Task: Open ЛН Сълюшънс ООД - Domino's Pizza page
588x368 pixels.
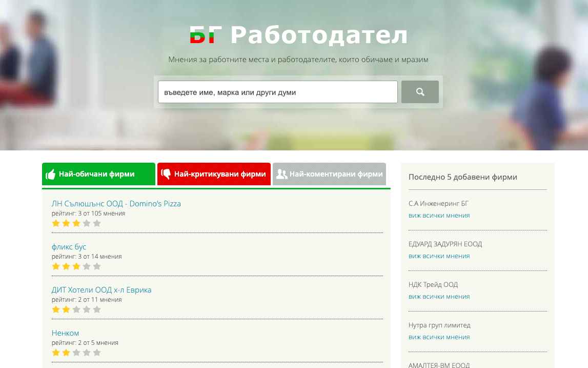Action: pyautogui.click(x=116, y=203)
